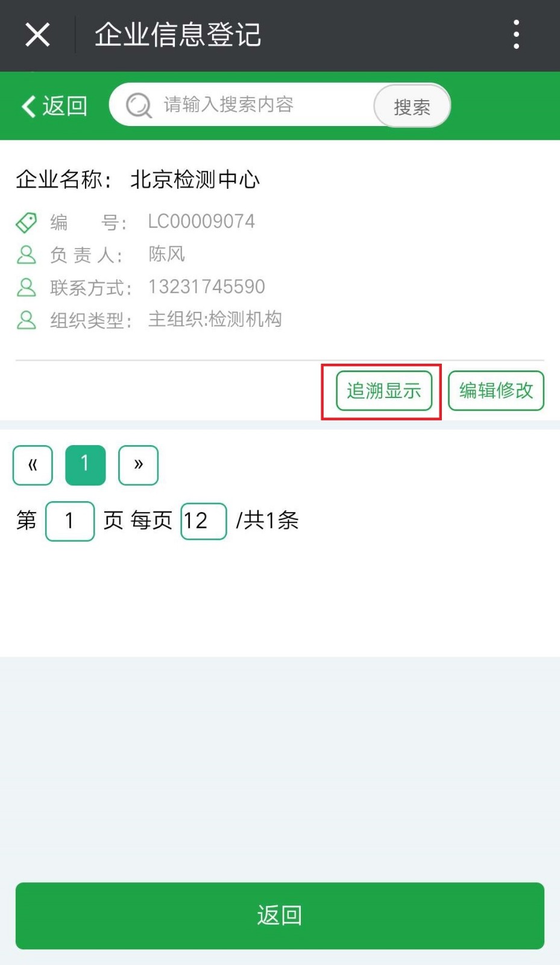Click the tag icon beside 编号
The height and width of the screenshot is (965, 560).
(26, 223)
